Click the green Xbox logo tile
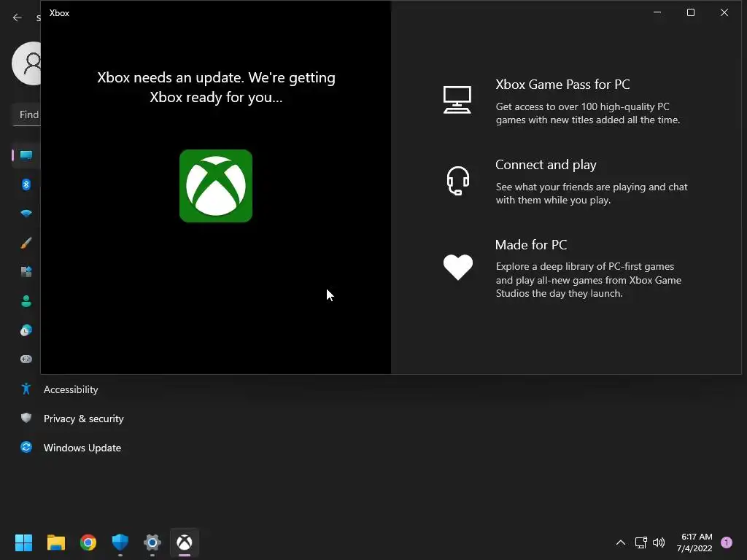 [x=216, y=186]
